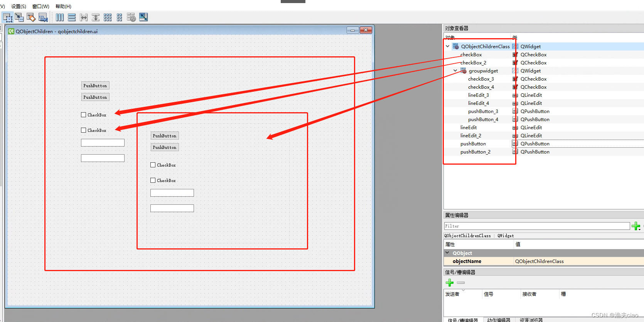
Task: Click the QObjectChildrenClass form icon in tree
Action: [x=456, y=46]
